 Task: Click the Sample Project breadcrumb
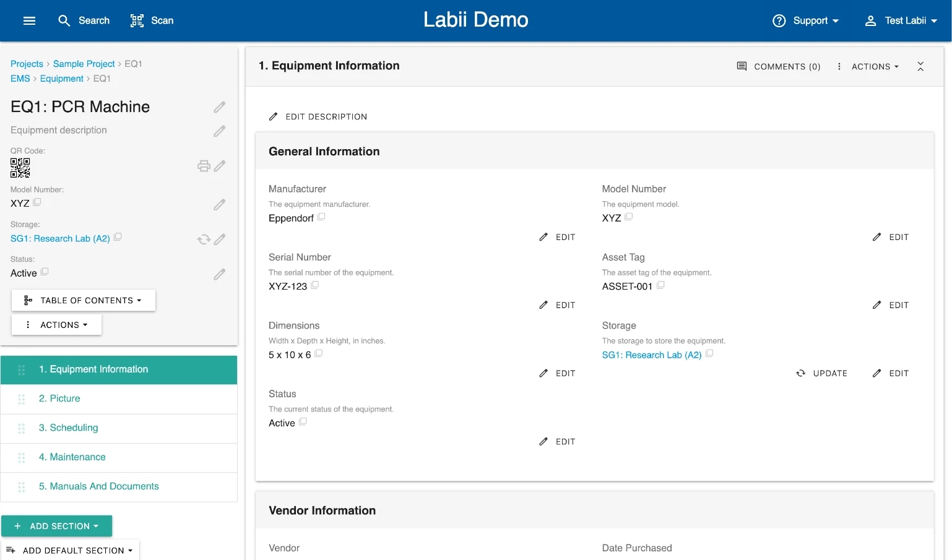84,64
